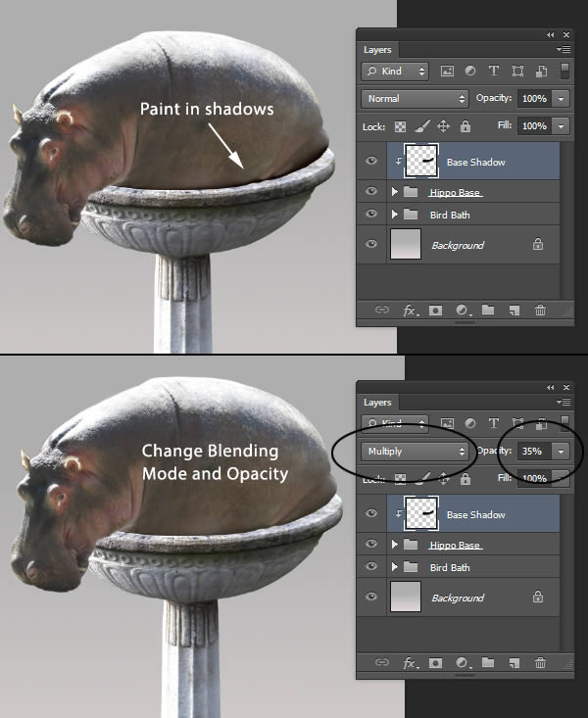Delete layer trash icon in lower panel
The height and width of the screenshot is (718, 588).
coord(540,663)
